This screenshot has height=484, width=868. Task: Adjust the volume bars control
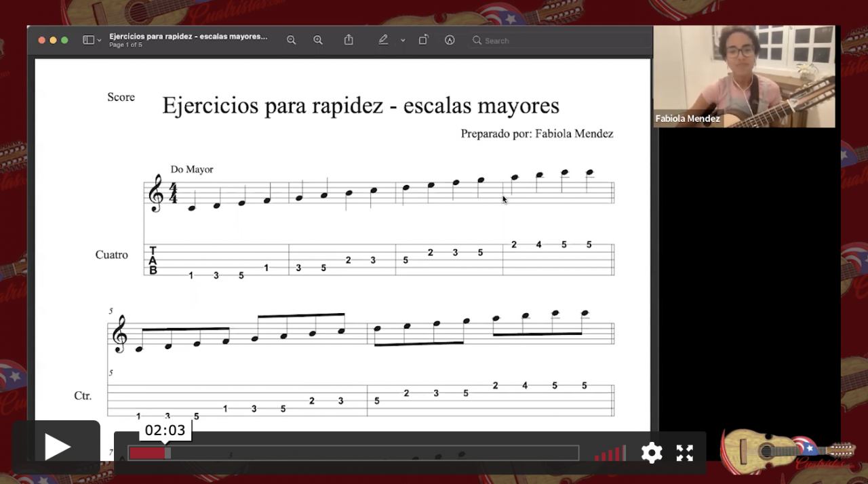[610, 453]
